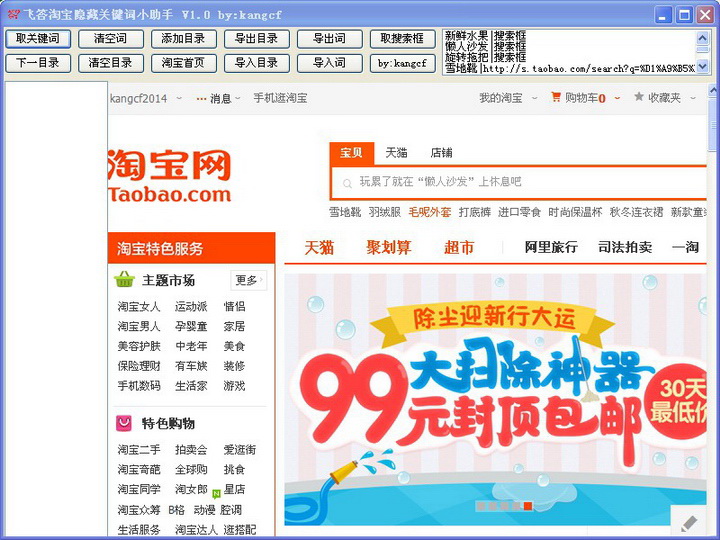Image resolution: width=720 pixels, height=540 pixels.
Task: Open the 消息 messages dropdown
Action: click(219, 98)
